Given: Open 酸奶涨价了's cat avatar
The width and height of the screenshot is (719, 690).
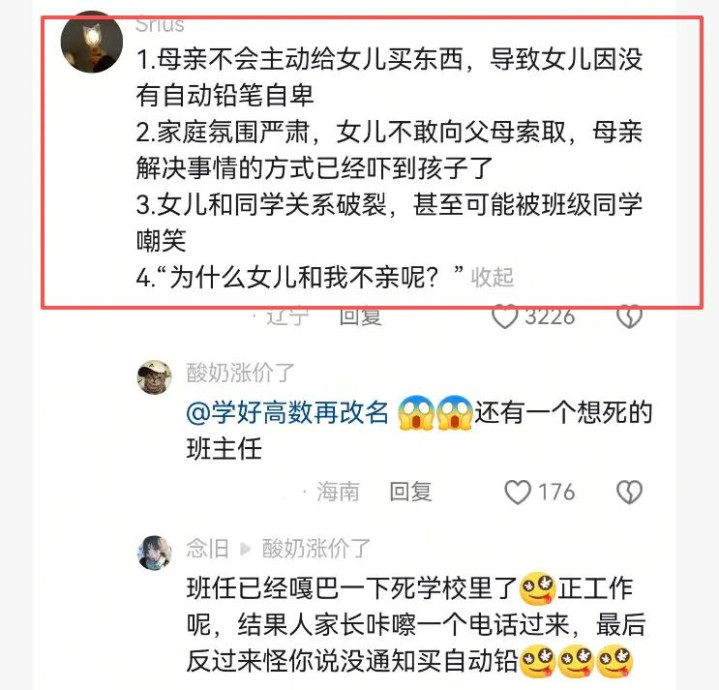Looking at the screenshot, I should tap(154, 377).
